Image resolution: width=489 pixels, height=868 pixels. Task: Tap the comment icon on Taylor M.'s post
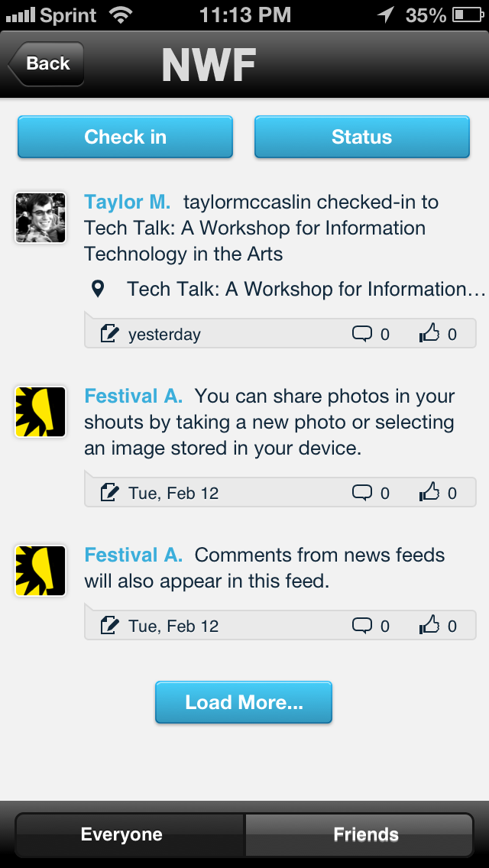click(361, 334)
